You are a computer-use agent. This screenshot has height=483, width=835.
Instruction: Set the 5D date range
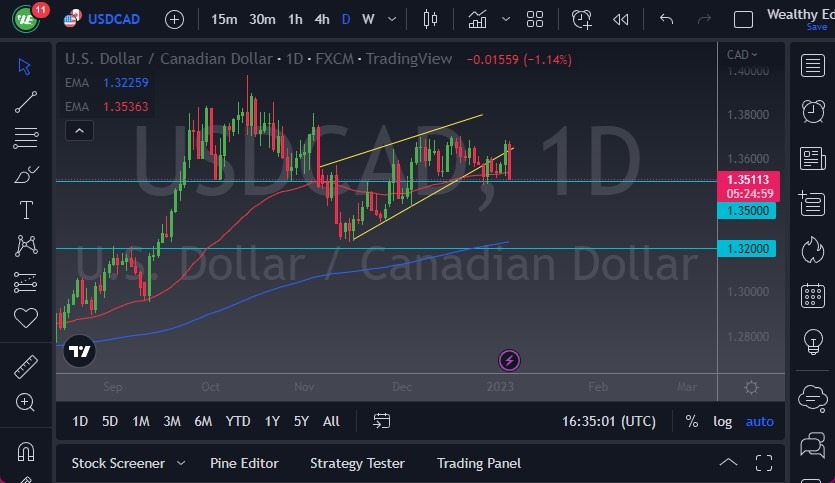pyautogui.click(x=110, y=421)
